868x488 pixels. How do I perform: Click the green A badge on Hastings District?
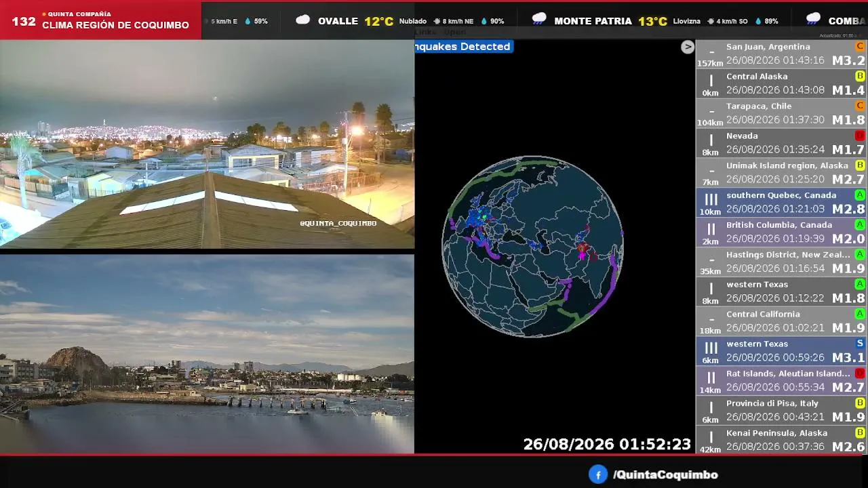[860, 255]
